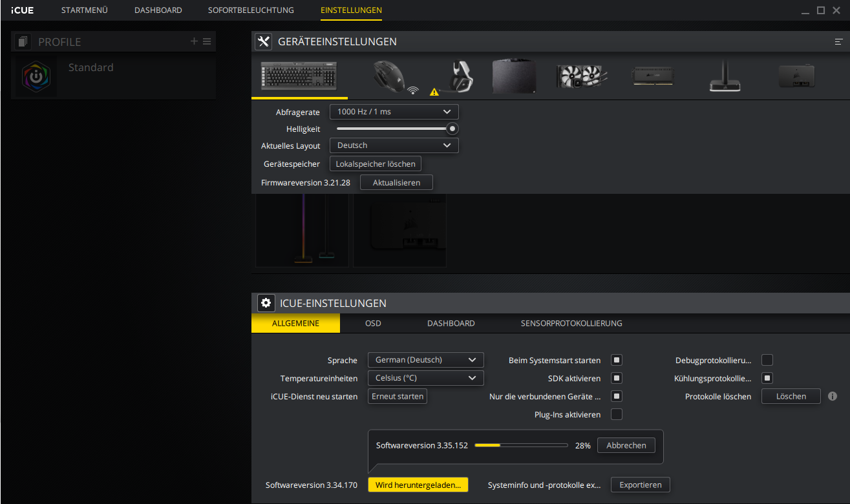The height and width of the screenshot is (504, 850).
Task: Cancel the download with Abbrechen
Action: pos(626,445)
